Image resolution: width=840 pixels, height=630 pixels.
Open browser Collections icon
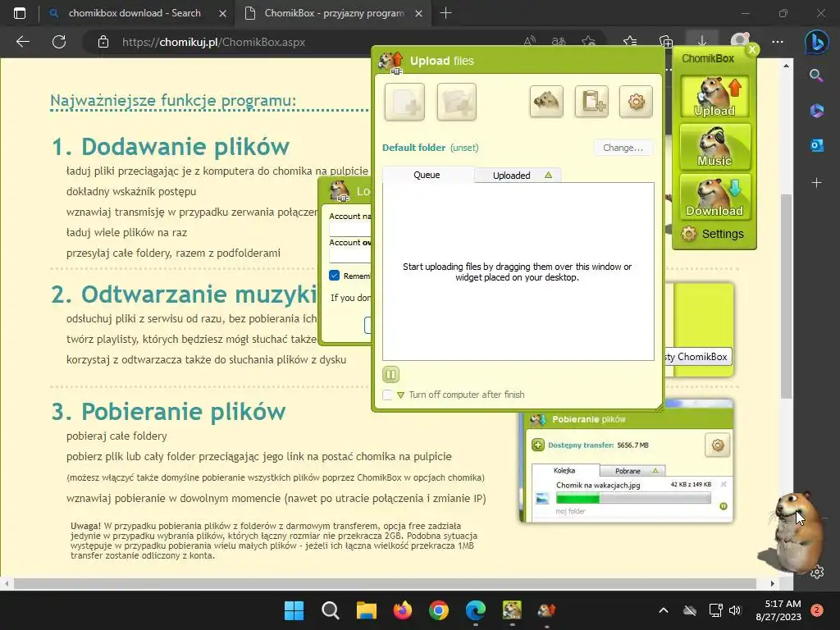666,42
